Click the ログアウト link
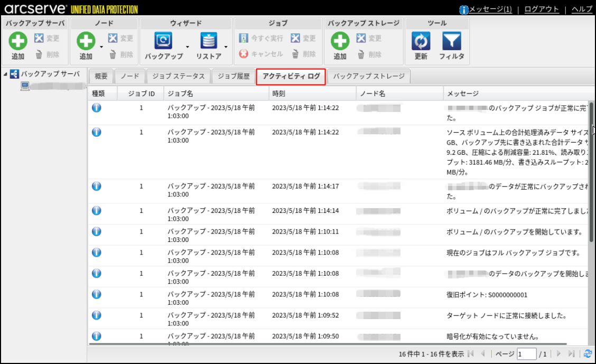The width and height of the screenshot is (596, 364). point(542,10)
